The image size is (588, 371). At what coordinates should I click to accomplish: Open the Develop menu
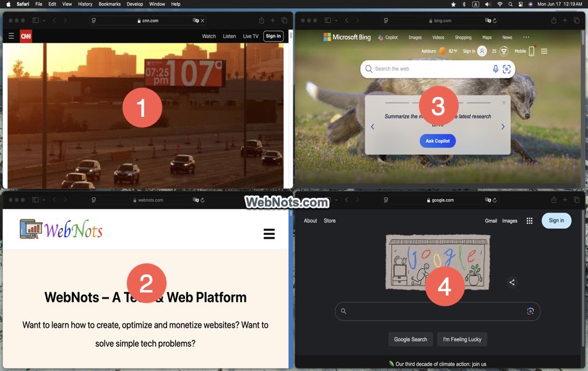point(135,4)
